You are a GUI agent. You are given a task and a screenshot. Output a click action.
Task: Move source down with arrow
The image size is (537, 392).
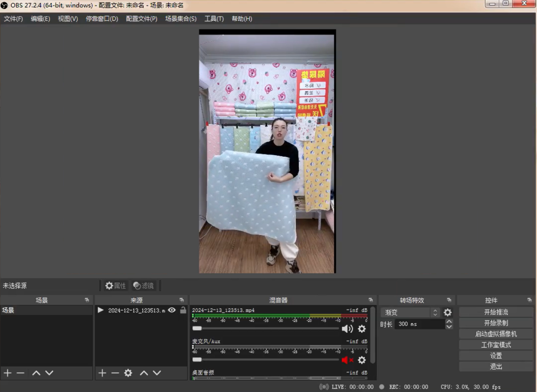coord(157,373)
